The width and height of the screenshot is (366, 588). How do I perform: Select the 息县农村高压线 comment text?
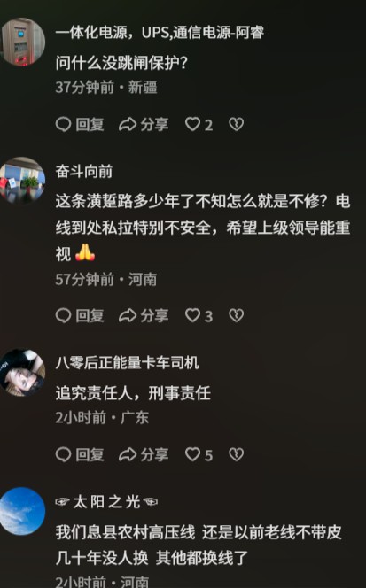tap(199, 545)
